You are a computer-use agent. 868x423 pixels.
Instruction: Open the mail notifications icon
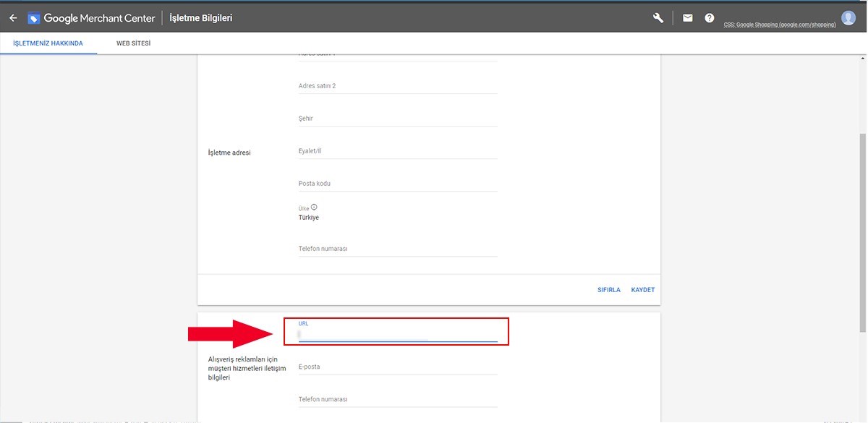(x=688, y=18)
